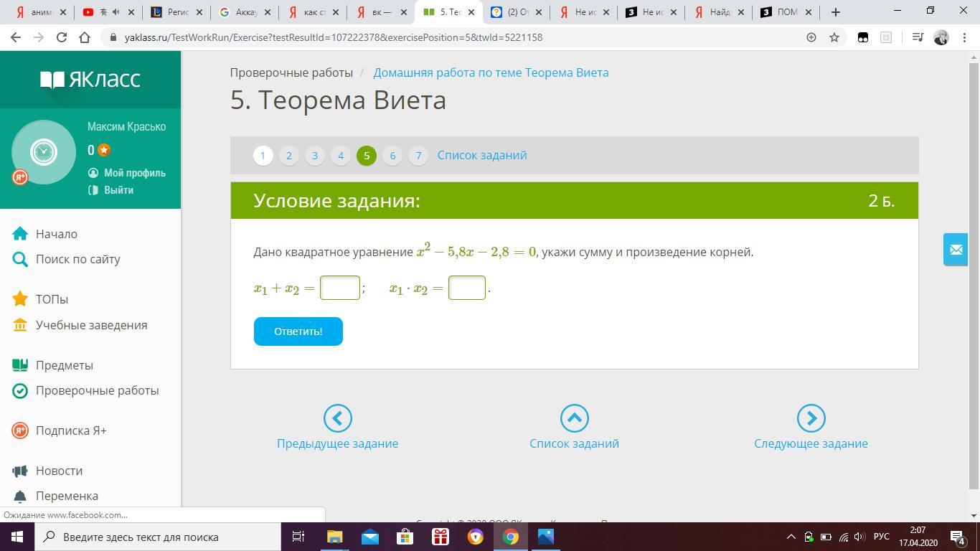Click the ТОПы star icon
The width and height of the screenshot is (980, 551).
click(x=20, y=299)
